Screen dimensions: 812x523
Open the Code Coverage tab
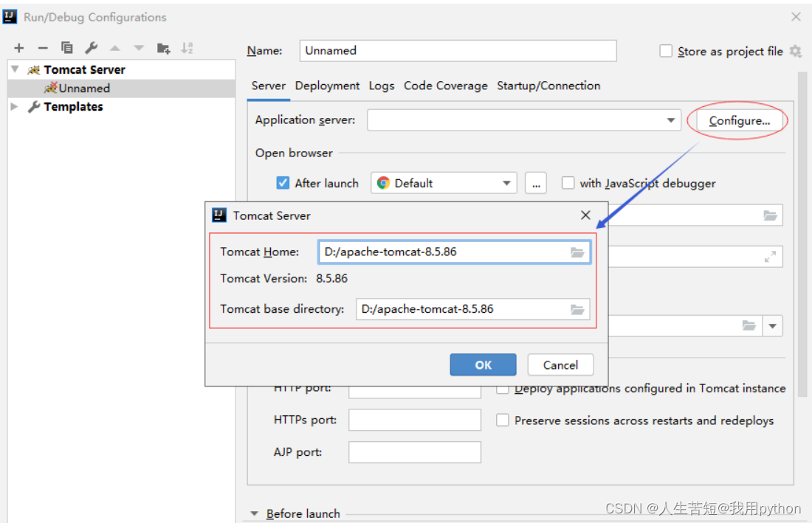pyautogui.click(x=445, y=86)
